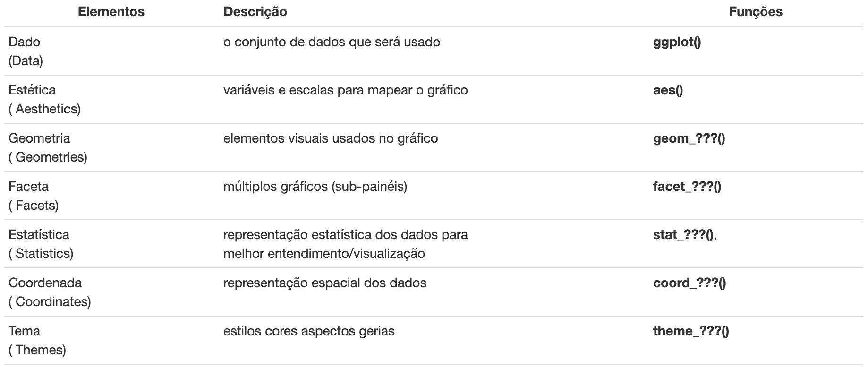Click the Tema (Themes) element cell
This screenshot has width=868, height=369.
click(37, 340)
